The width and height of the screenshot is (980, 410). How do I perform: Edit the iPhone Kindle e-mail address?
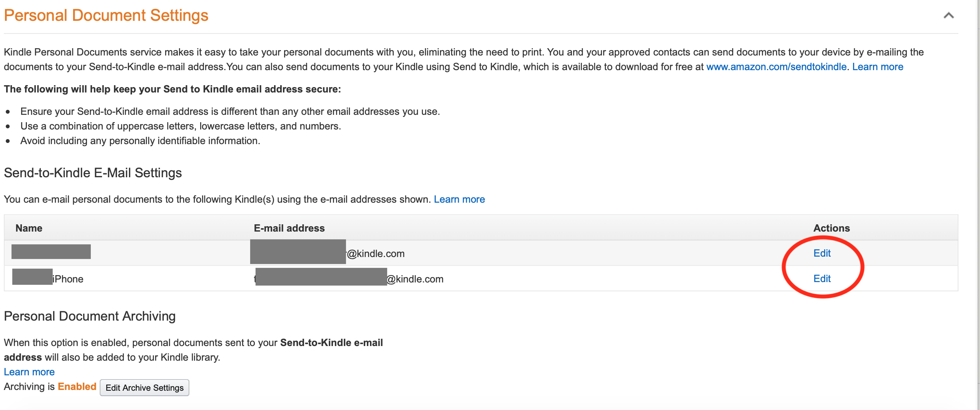822,279
